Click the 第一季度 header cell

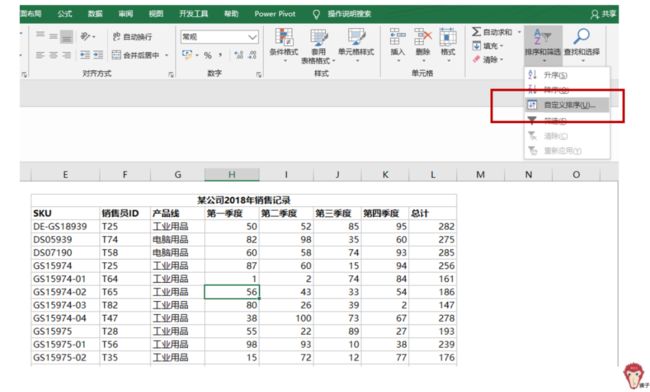(232, 213)
